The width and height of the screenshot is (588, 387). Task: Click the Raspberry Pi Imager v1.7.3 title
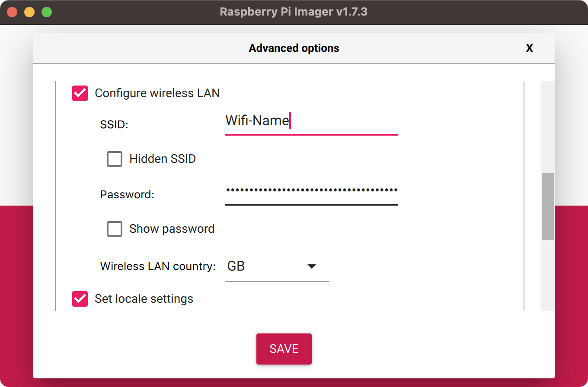click(x=294, y=12)
